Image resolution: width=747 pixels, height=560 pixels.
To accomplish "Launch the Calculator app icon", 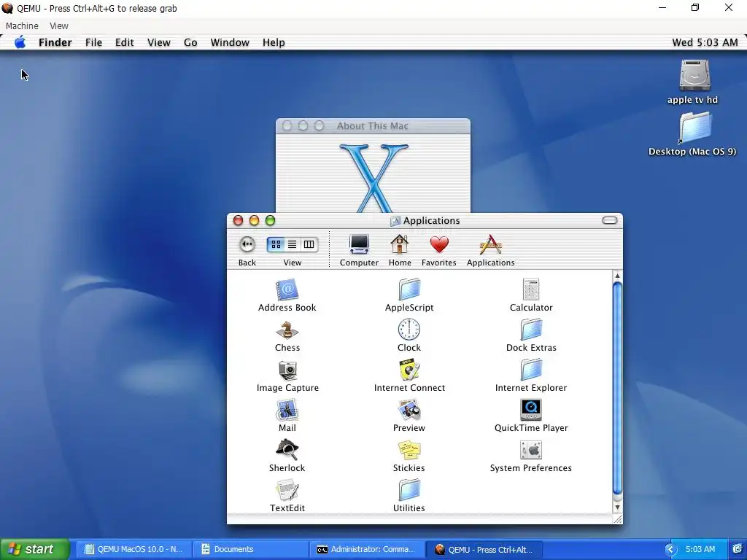I will [x=531, y=289].
